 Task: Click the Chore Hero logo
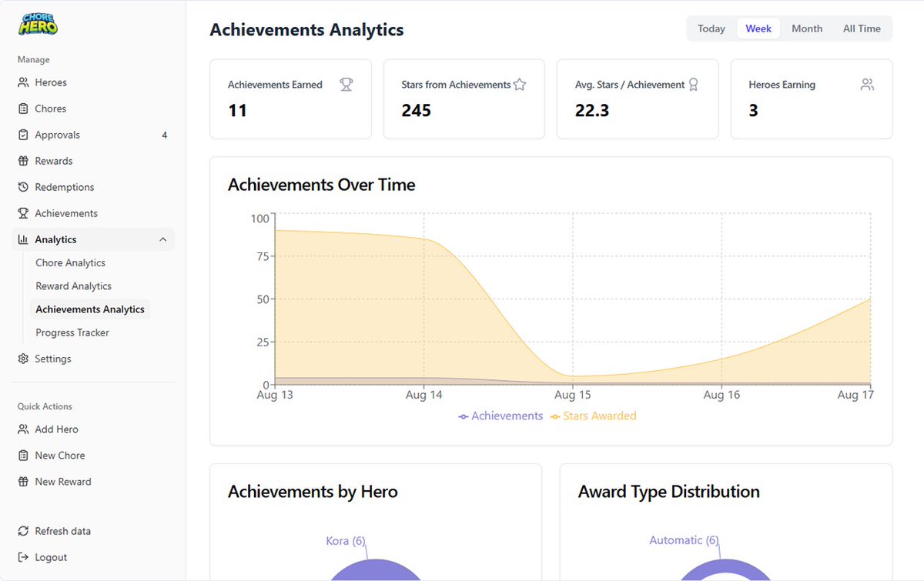pyautogui.click(x=38, y=24)
